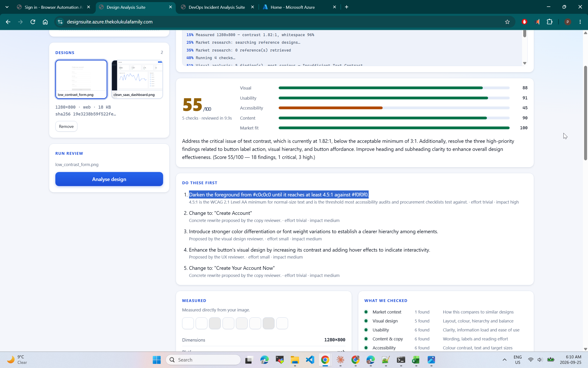
Task: Switch to the DevOps Incident Analysis Suite tab
Action: point(217,7)
